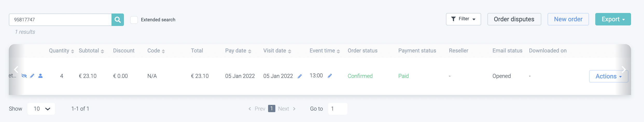Open the customer person icon
This screenshot has height=122, width=644.
(40, 76)
